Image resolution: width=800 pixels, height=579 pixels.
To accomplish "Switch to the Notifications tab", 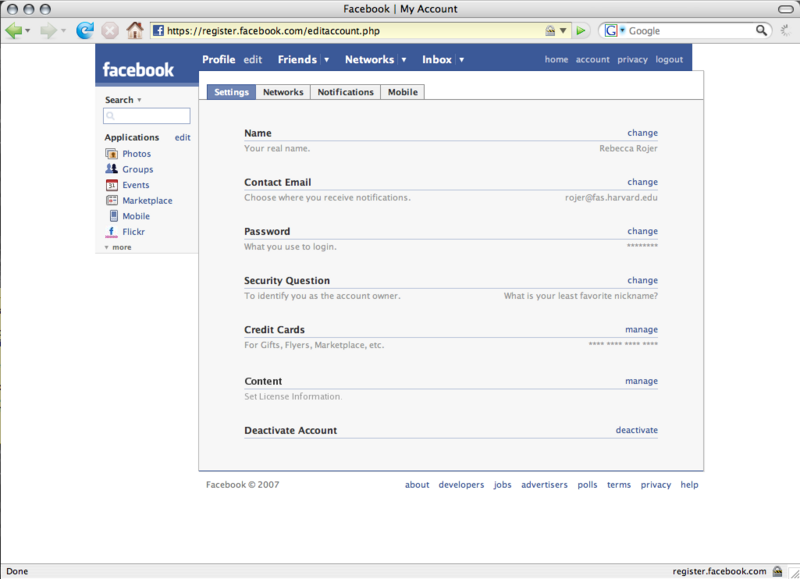I will (345, 92).
